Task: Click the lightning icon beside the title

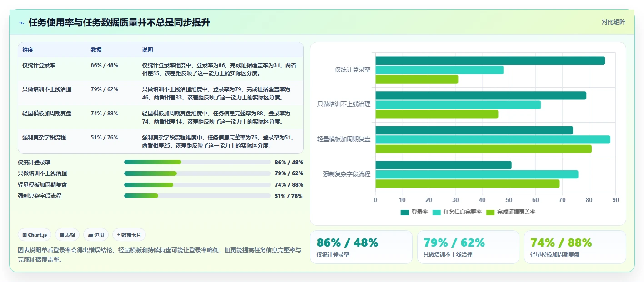Action: (21, 23)
